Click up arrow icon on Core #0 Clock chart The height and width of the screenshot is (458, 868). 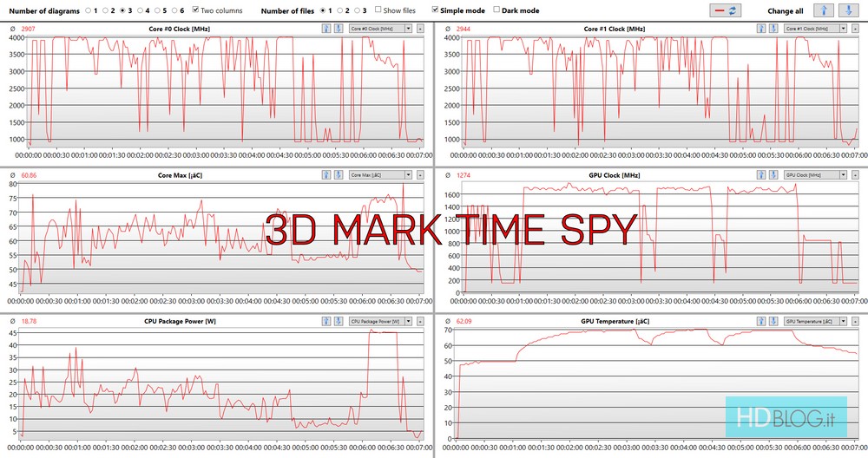click(x=326, y=29)
